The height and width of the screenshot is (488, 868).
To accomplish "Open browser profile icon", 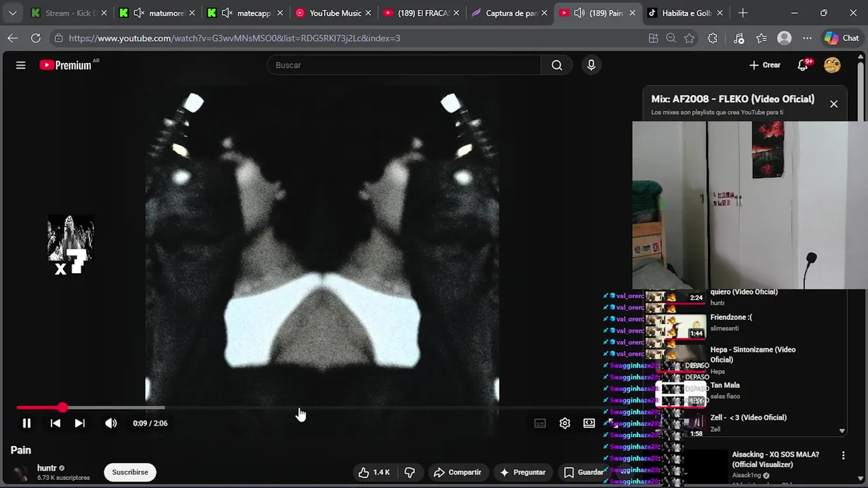I will (785, 38).
